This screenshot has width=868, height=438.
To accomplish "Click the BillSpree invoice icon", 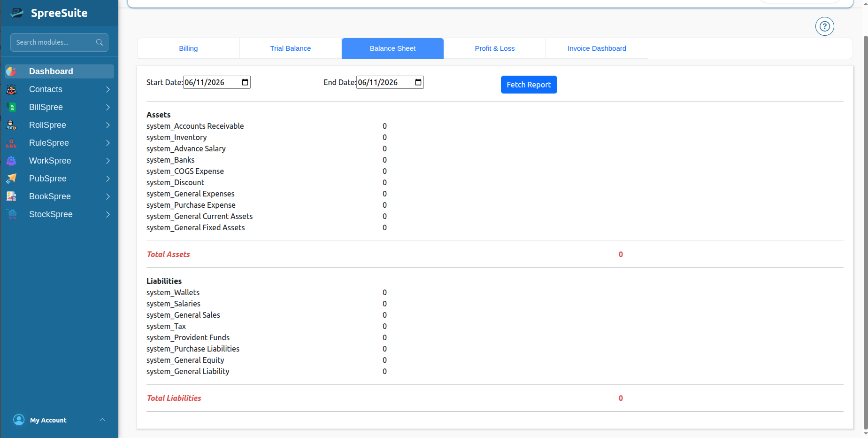I will click(11, 107).
